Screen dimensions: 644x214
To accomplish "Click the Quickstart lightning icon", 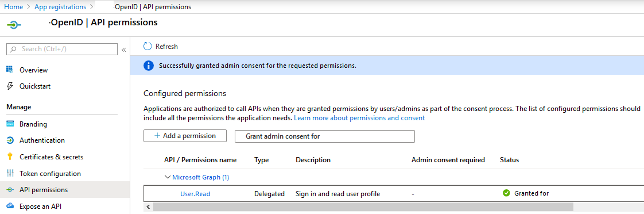I will [10, 86].
